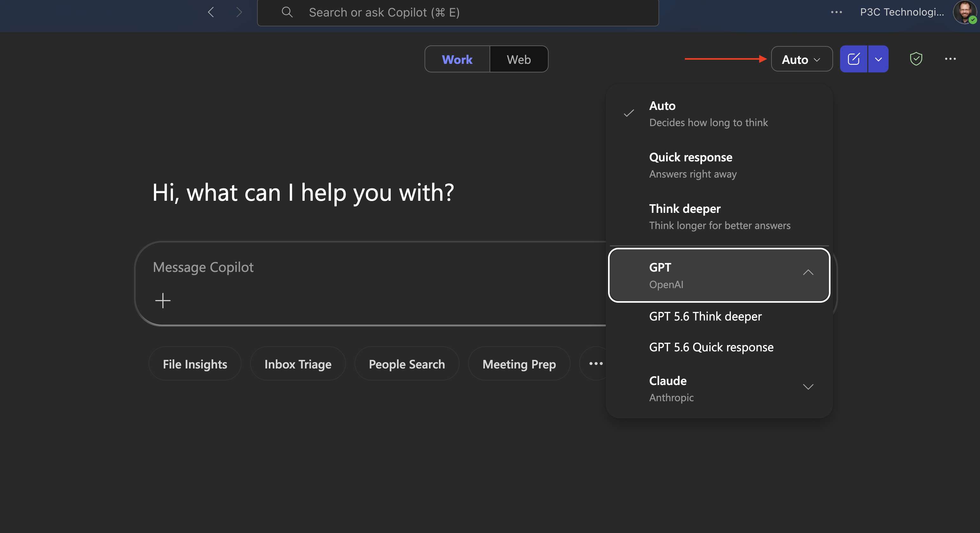The image size is (980, 533).
Task: Collapse the GPT OpenAI group
Action: [x=719, y=275]
